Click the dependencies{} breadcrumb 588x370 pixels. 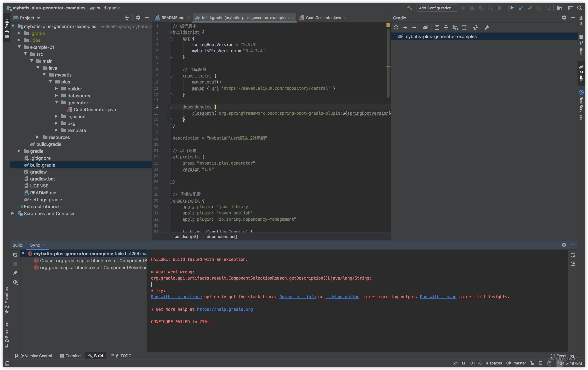click(x=222, y=236)
